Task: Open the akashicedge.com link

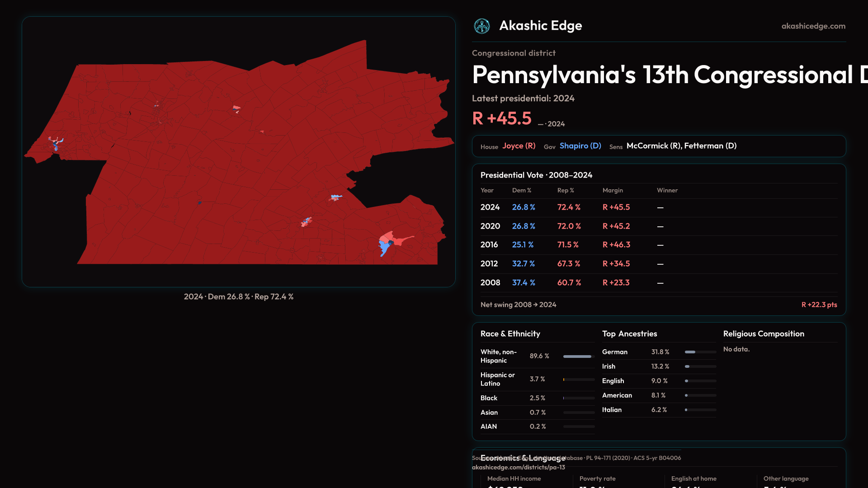Action: (x=813, y=26)
